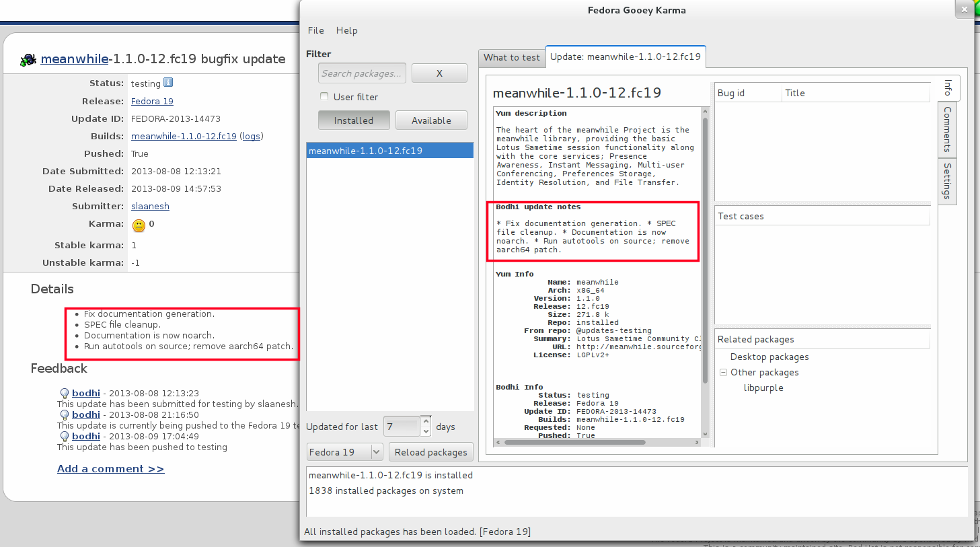The height and width of the screenshot is (547, 980).
Task: Click the info icon next to testing status
Action: pos(168,82)
